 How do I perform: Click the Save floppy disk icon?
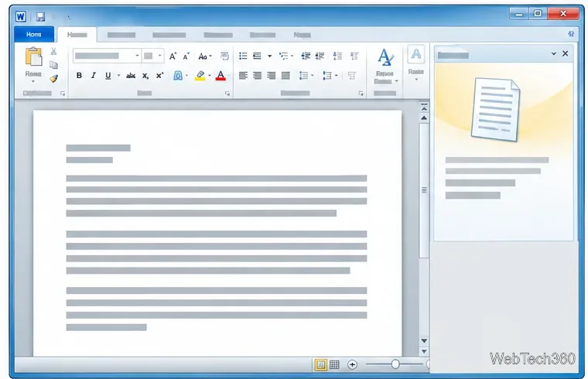(40, 16)
